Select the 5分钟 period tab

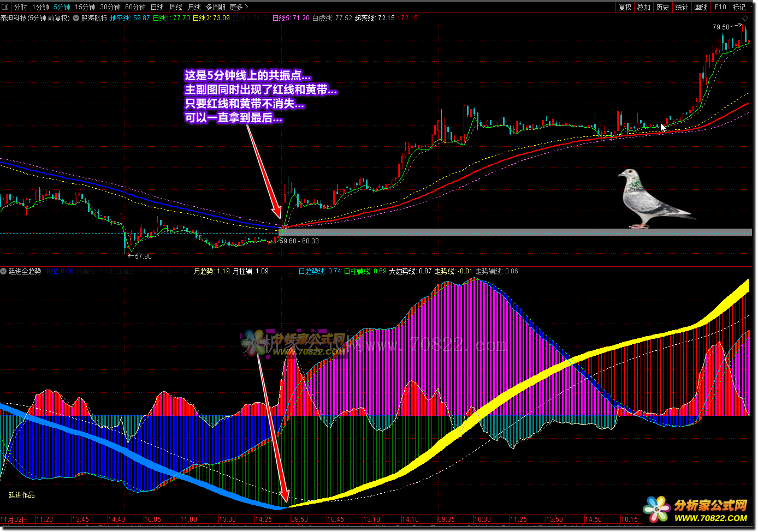click(x=62, y=7)
